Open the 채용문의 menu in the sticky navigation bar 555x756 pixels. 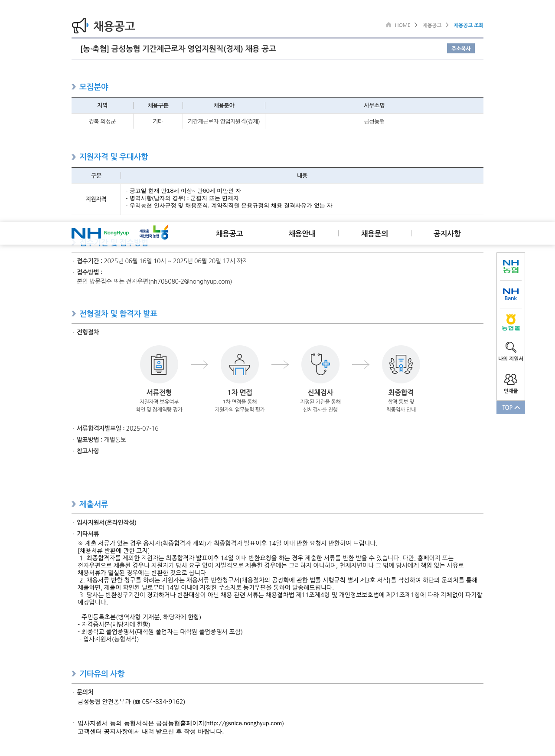[x=375, y=233]
